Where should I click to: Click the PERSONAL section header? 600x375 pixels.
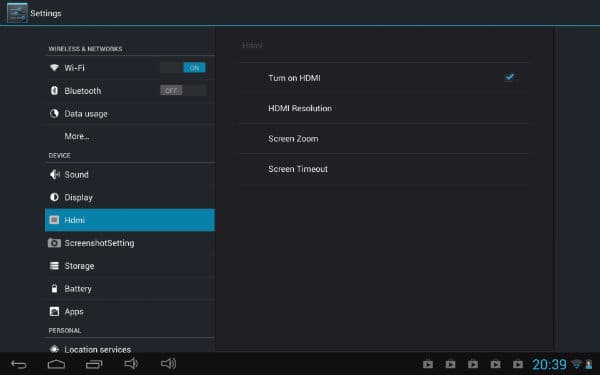point(65,330)
